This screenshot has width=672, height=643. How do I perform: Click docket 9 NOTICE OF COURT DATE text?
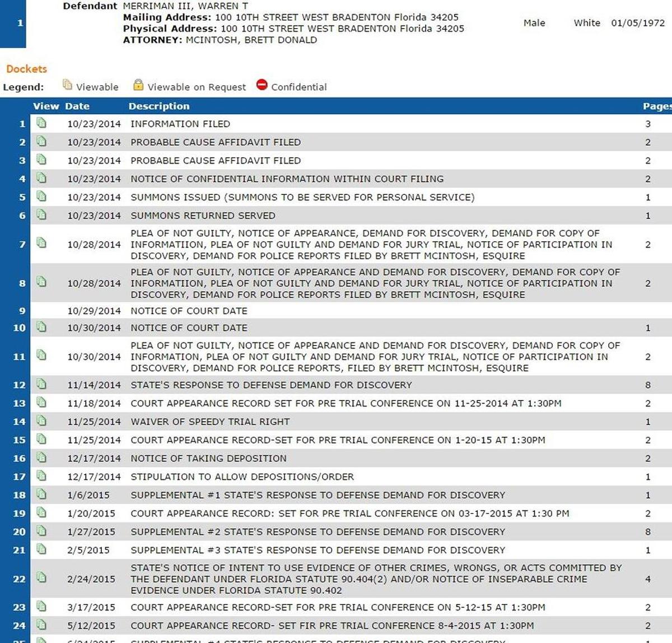(189, 311)
